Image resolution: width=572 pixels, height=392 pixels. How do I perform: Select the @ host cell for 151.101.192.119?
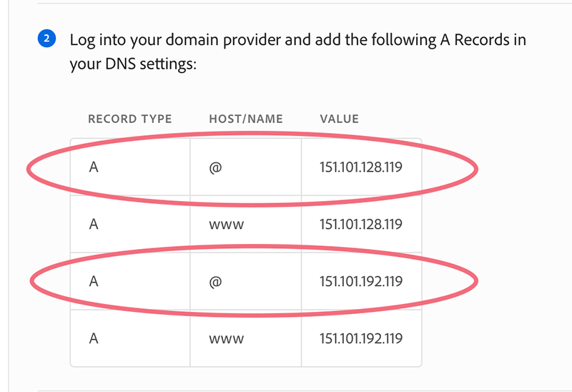[x=214, y=282]
